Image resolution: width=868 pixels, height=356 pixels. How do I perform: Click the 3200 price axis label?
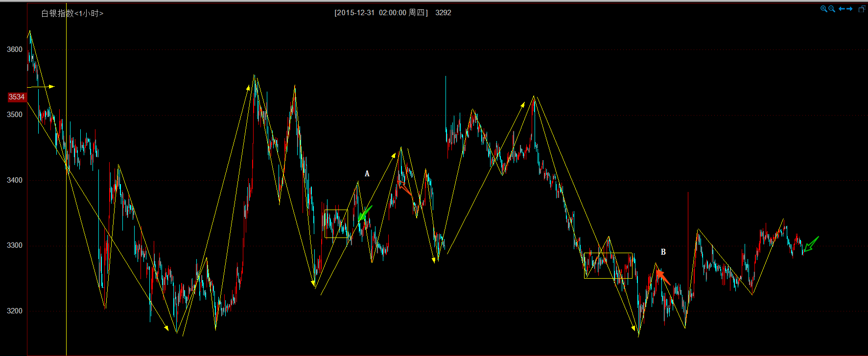pyautogui.click(x=15, y=311)
